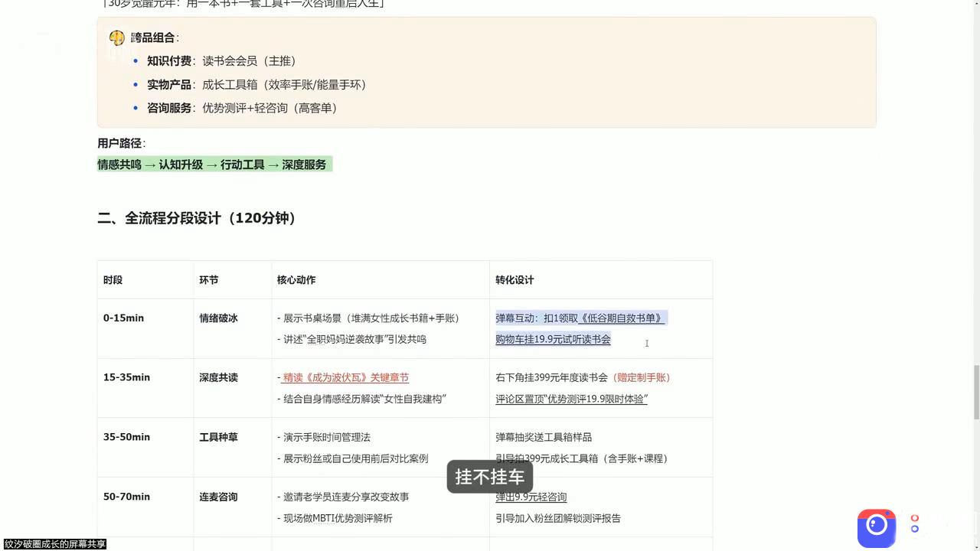Viewport: 980px width, 551px height.
Task: Click the 挂不挂车 subtitle overlay
Action: tap(490, 477)
